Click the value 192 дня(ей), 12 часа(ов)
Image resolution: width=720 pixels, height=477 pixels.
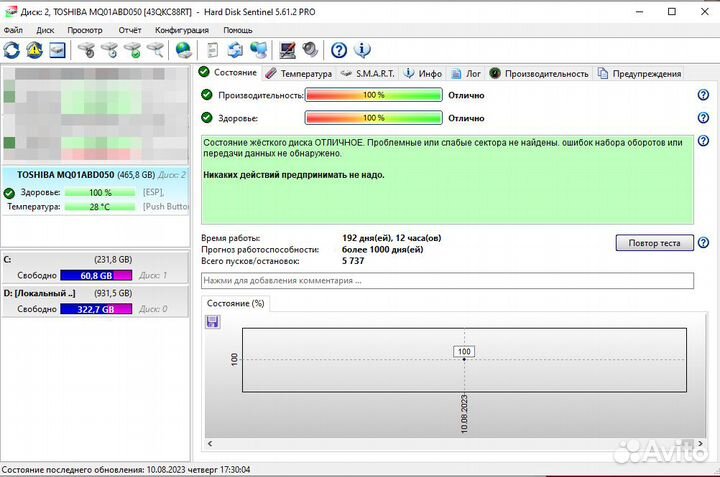click(x=392, y=238)
